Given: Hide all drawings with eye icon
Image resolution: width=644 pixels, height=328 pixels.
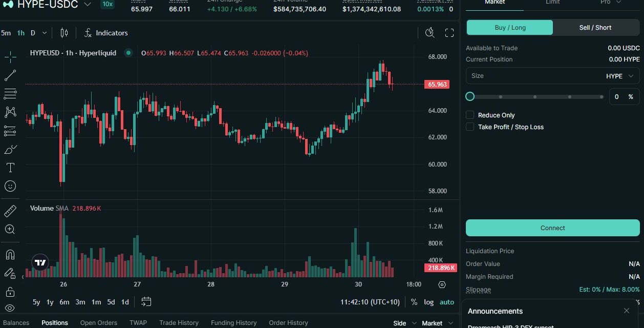Looking at the screenshot, I should 10,309.
